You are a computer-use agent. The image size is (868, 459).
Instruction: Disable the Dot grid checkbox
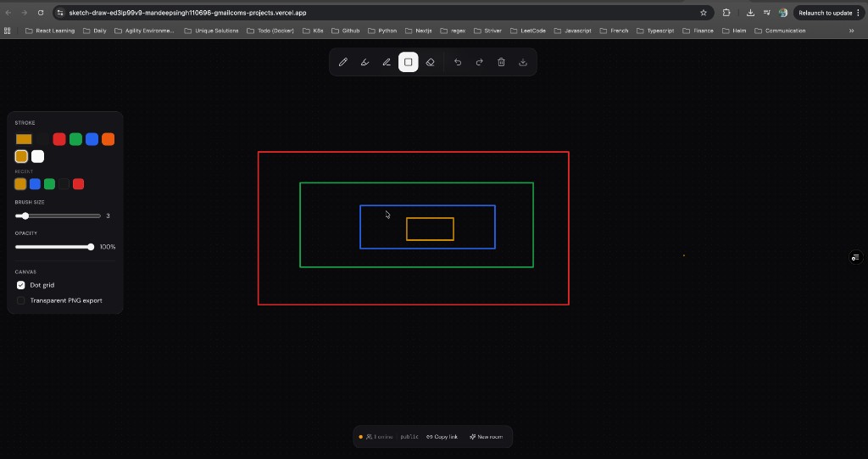21,285
